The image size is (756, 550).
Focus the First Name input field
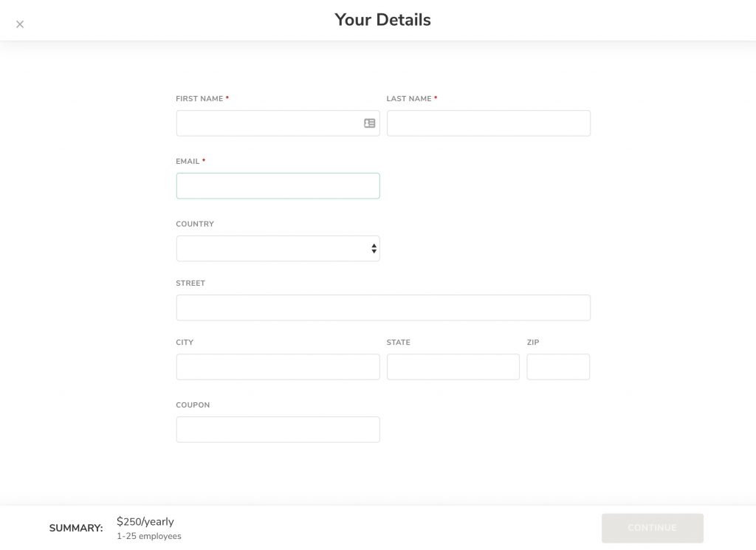tap(278, 123)
